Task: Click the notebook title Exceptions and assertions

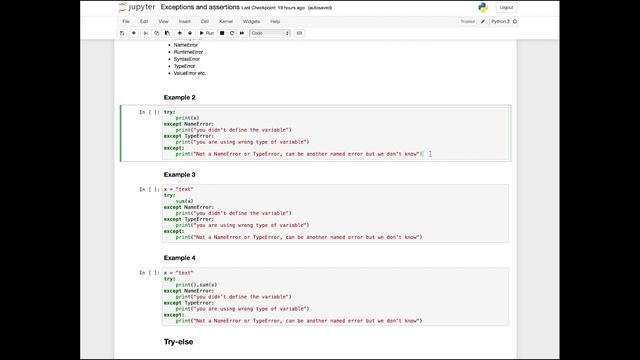Action: pos(200,7)
